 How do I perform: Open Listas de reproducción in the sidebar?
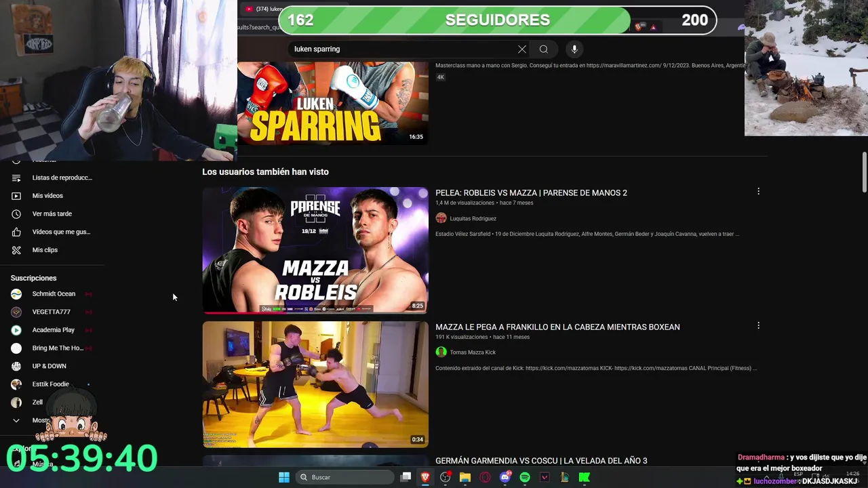(x=52, y=178)
